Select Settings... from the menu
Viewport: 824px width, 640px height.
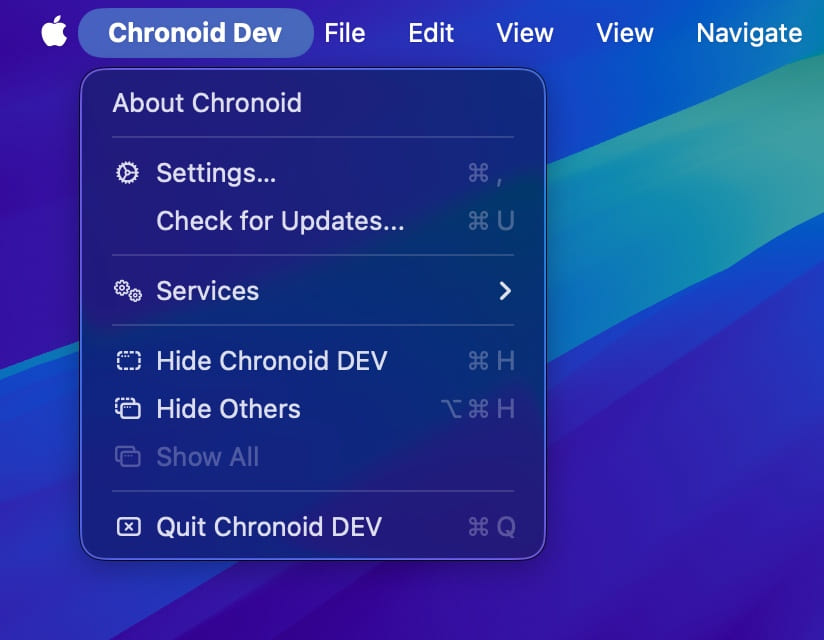(x=216, y=172)
